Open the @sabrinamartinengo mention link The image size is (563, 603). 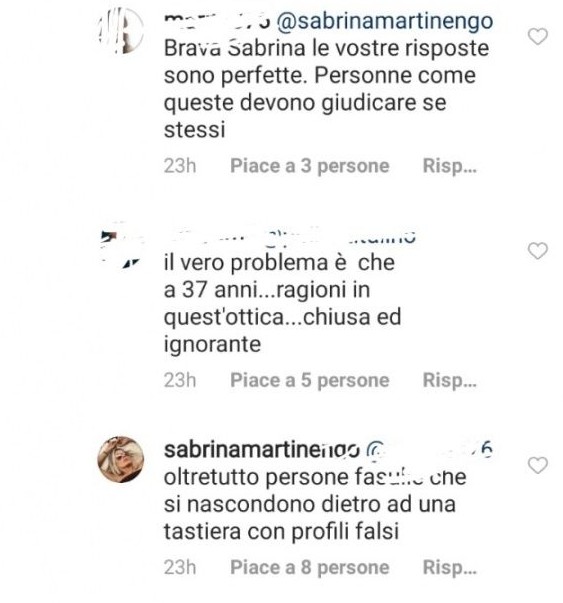[x=385, y=21]
